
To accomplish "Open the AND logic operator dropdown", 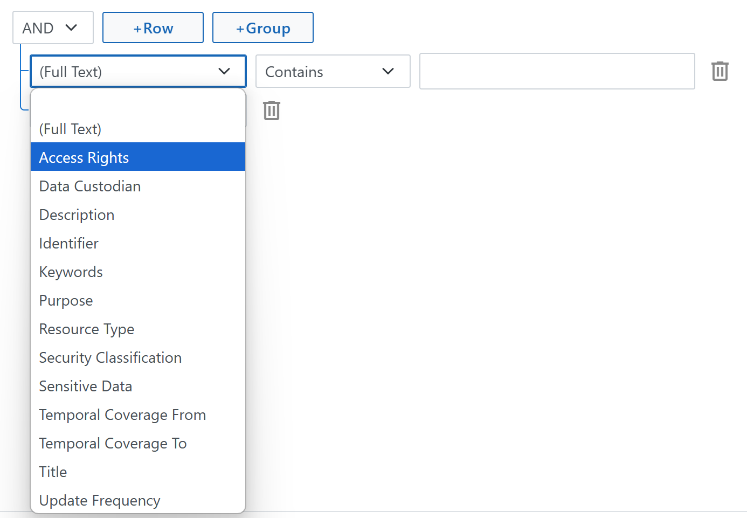I will point(53,28).
